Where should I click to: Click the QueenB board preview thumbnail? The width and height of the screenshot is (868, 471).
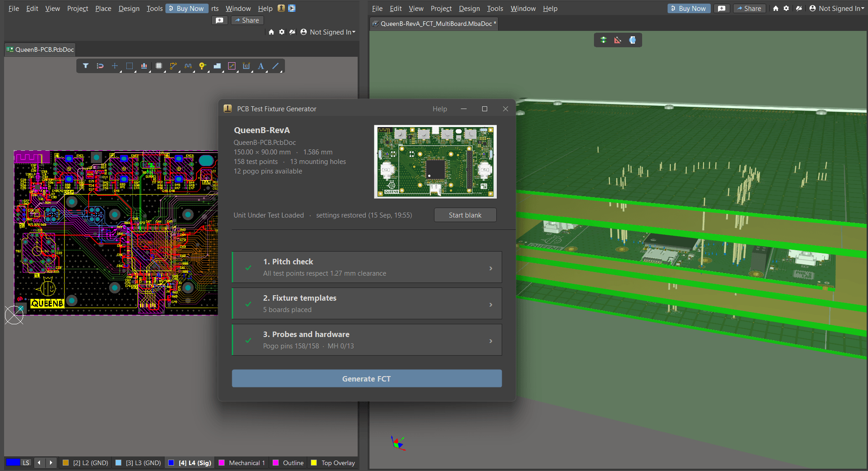[435, 162]
